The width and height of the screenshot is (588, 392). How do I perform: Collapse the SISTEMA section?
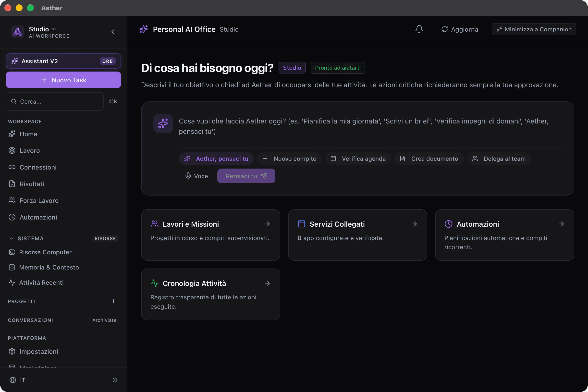[12, 238]
